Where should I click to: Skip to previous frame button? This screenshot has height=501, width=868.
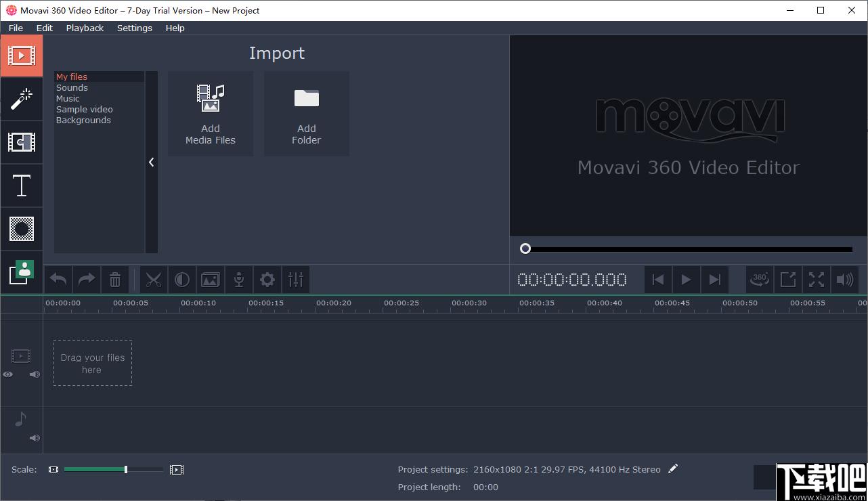click(657, 280)
